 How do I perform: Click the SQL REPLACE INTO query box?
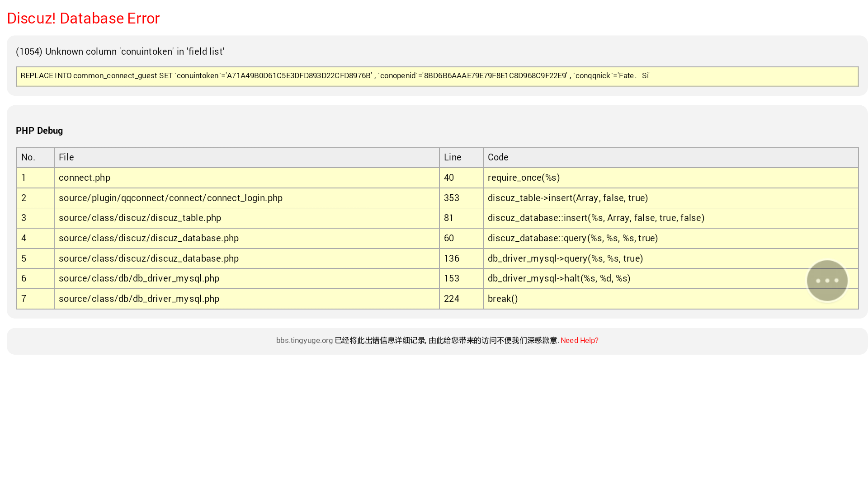[437, 76]
